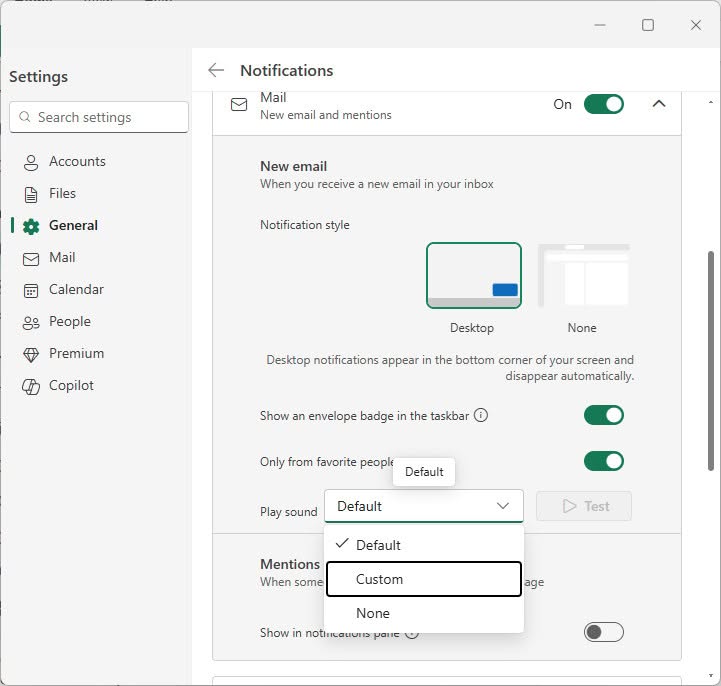Select Default option in sound dropdown list
Image resolution: width=721 pixels, height=686 pixels.
(423, 545)
